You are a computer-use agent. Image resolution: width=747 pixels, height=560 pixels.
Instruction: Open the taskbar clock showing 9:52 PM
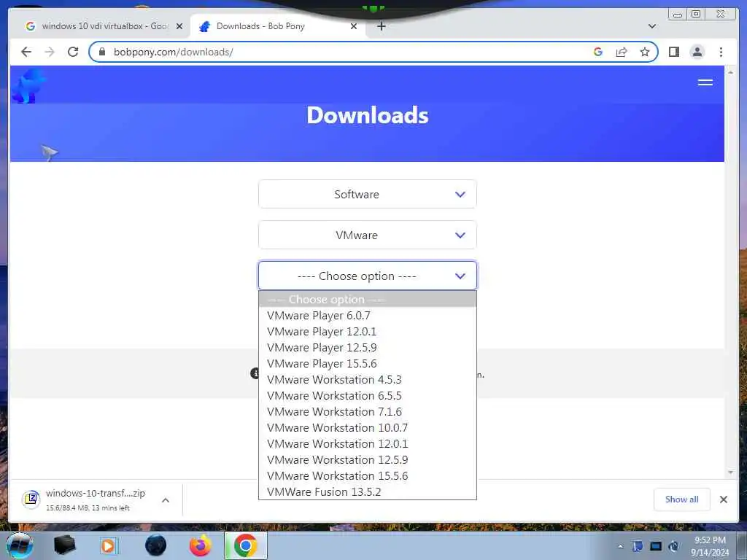(x=710, y=546)
